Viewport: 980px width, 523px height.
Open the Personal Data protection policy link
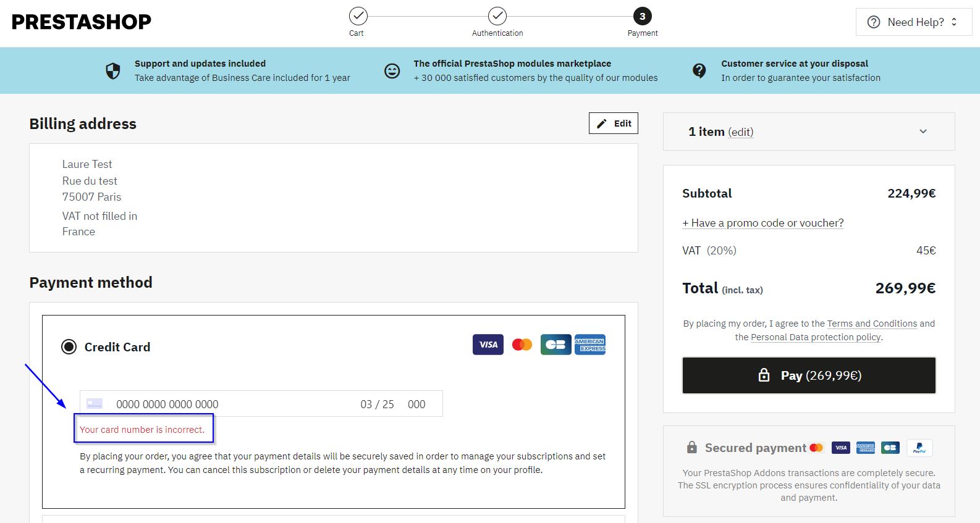click(x=816, y=337)
